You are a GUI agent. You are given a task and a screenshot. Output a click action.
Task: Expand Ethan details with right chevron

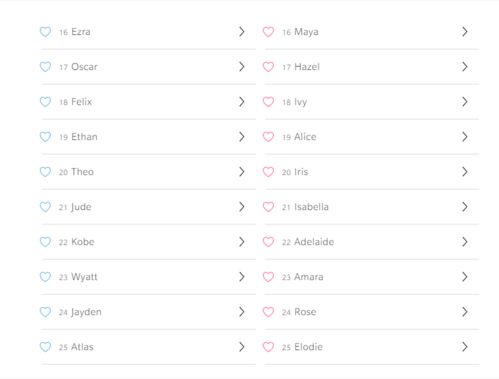[242, 137]
